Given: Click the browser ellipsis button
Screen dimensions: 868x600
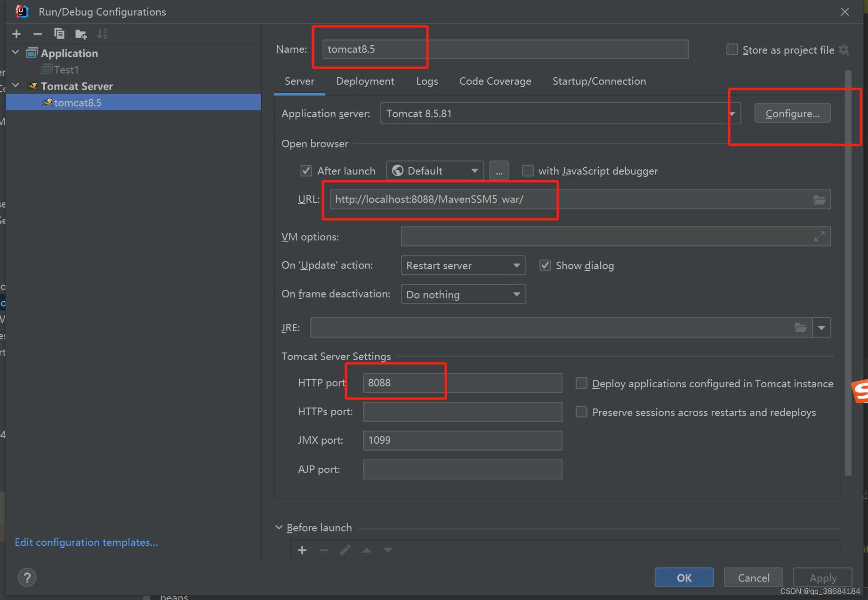Looking at the screenshot, I should [x=499, y=171].
